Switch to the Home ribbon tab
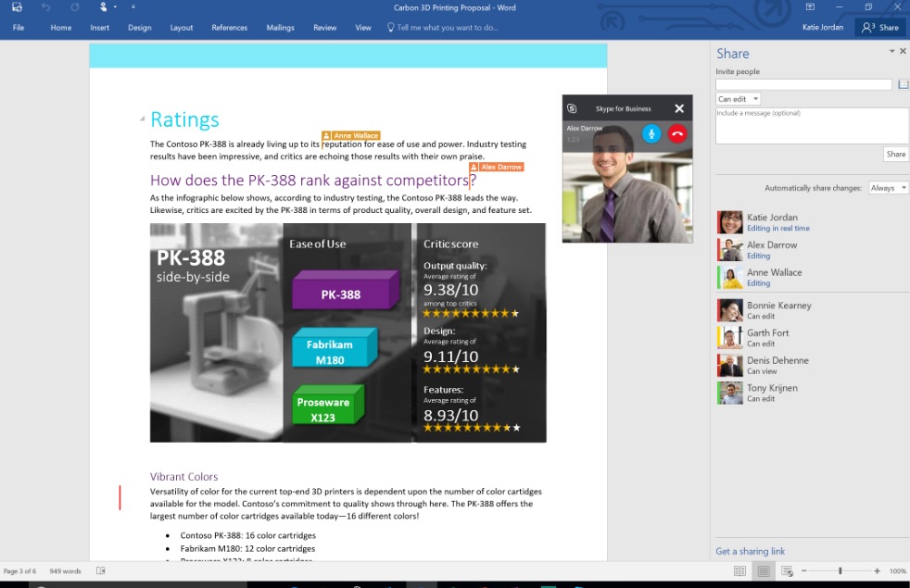 pos(61,27)
